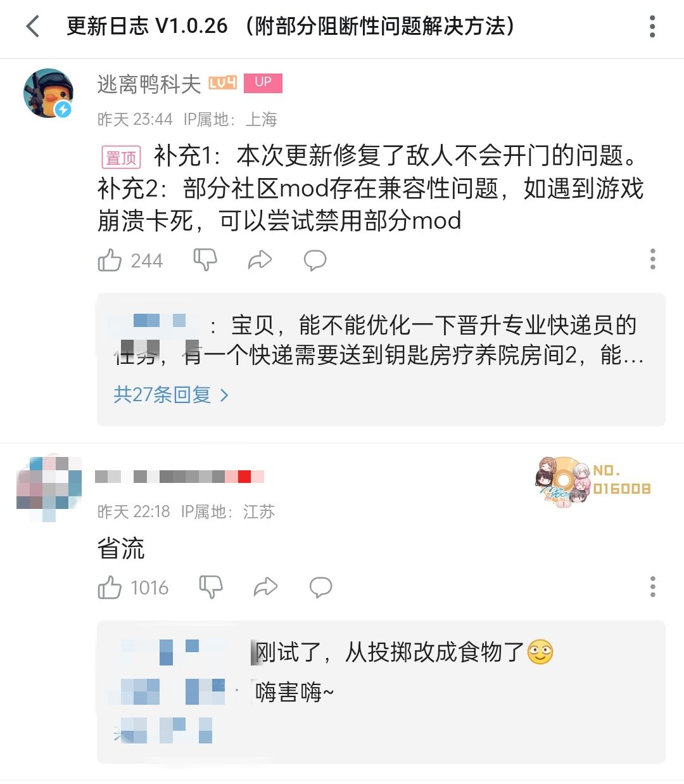Screen dimensions: 684x784
Task: Open the header three-dot overflow menu
Action: point(652,27)
